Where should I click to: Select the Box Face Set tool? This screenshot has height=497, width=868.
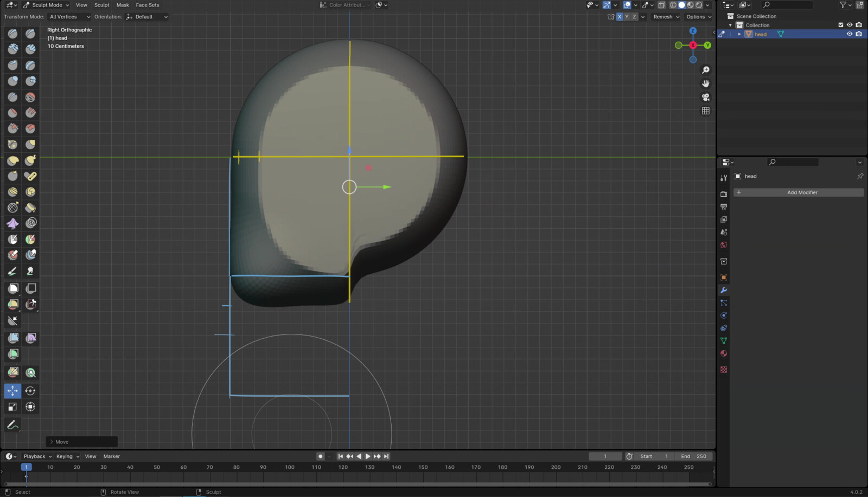click(x=12, y=304)
